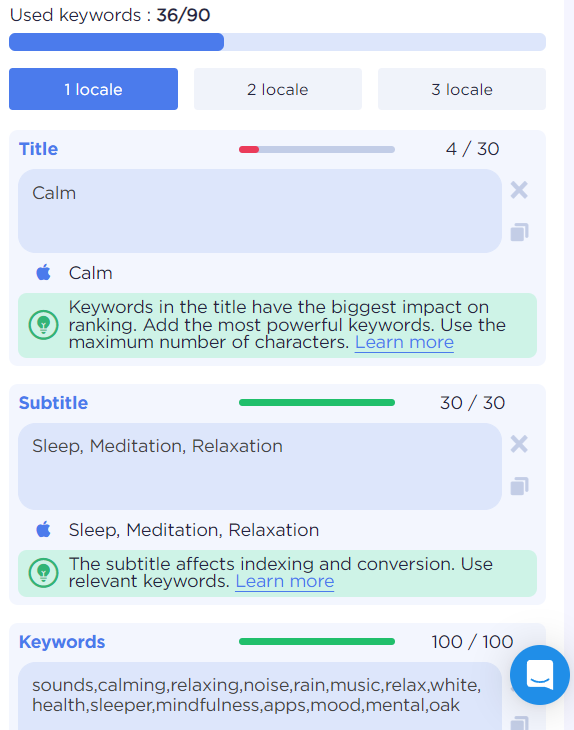
Task: Switch to the 2 locale tab
Action: point(277,89)
